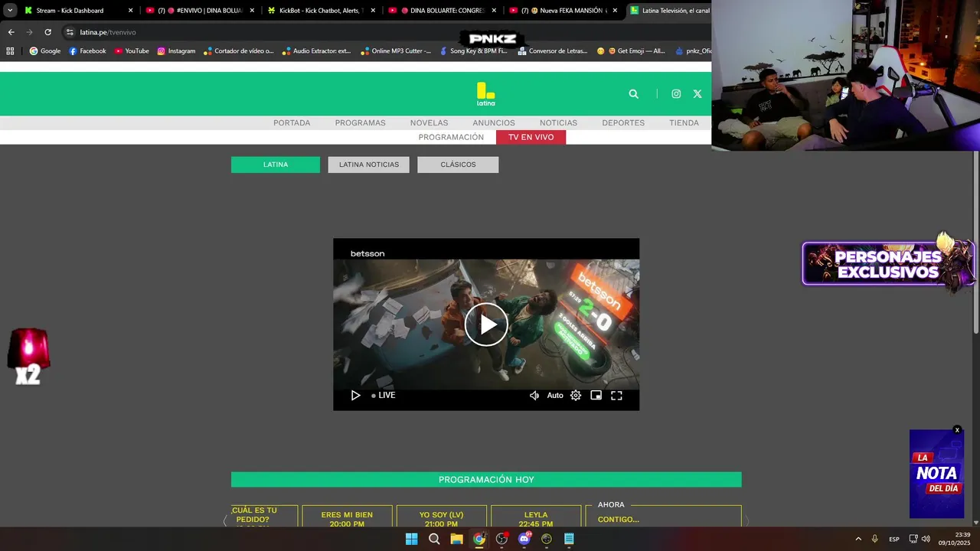Open the Facebook bookmark
980x551 pixels.
(87, 51)
